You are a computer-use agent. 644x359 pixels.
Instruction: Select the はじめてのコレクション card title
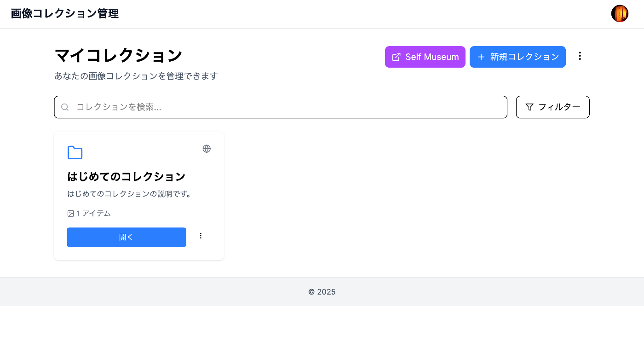[x=126, y=177]
